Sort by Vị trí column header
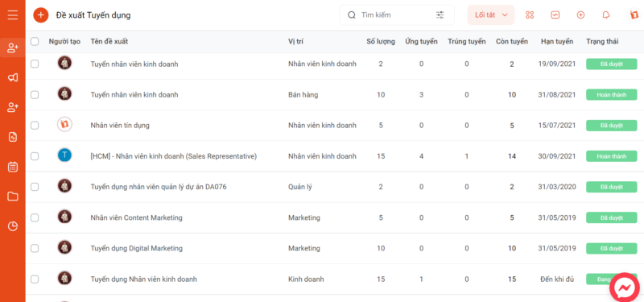This screenshot has width=644, height=302. [295, 42]
